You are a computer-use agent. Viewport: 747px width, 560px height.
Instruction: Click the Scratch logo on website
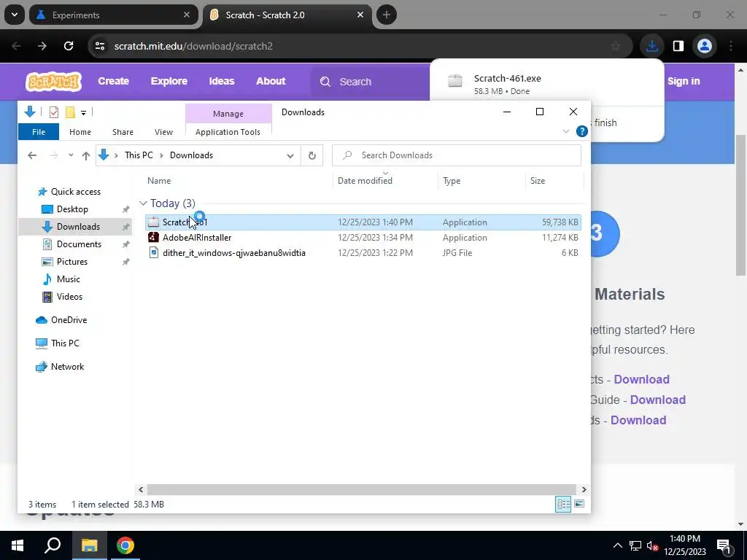coord(54,82)
